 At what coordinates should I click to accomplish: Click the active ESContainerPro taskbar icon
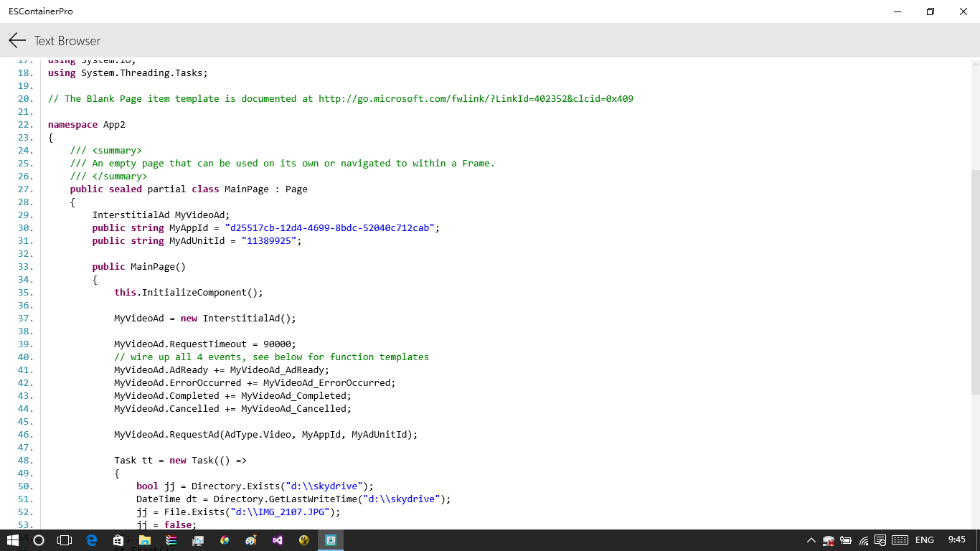330,540
